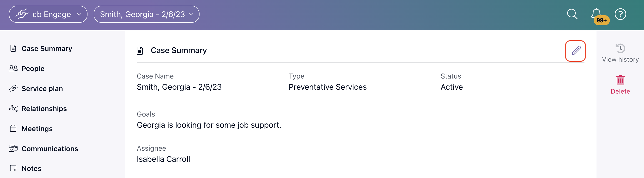Select Case Summary in the sidebar
Image resolution: width=644 pixels, height=178 pixels.
[x=47, y=48]
